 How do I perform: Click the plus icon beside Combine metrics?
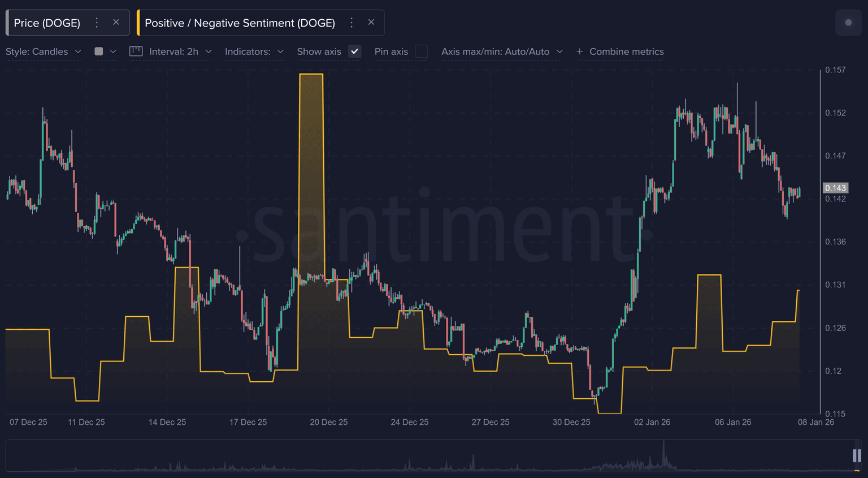click(579, 51)
